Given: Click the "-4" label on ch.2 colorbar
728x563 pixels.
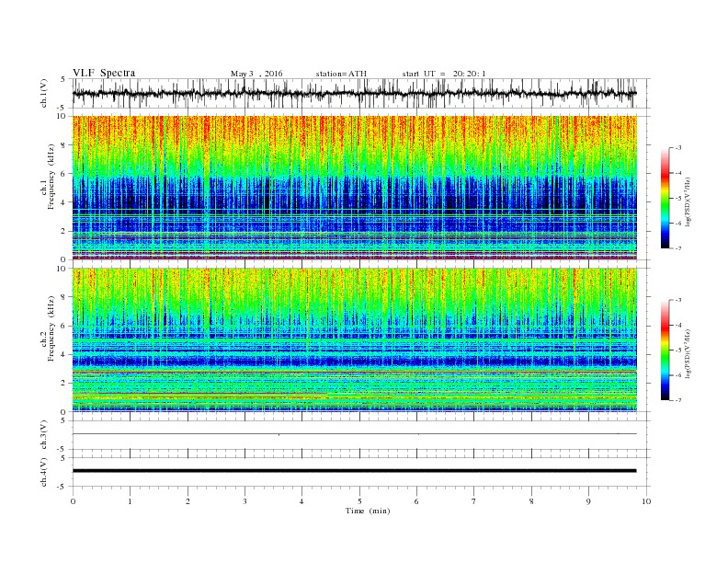Looking at the screenshot, I should pyautogui.click(x=678, y=325).
